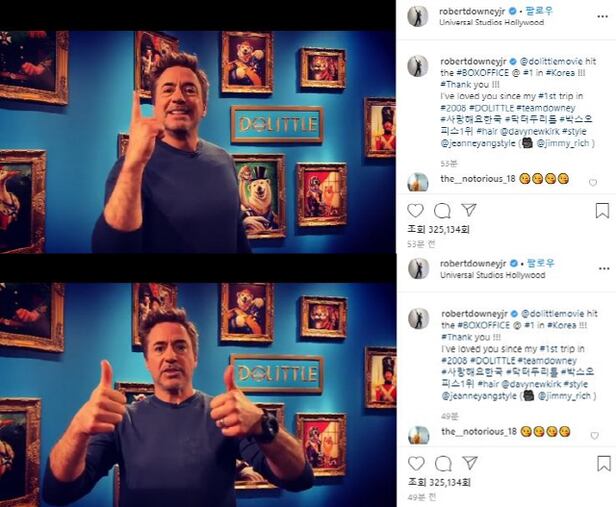This screenshot has height=507, width=616.
Task: Open Universal Studios Hollywood location in top post
Action: [491, 22]
